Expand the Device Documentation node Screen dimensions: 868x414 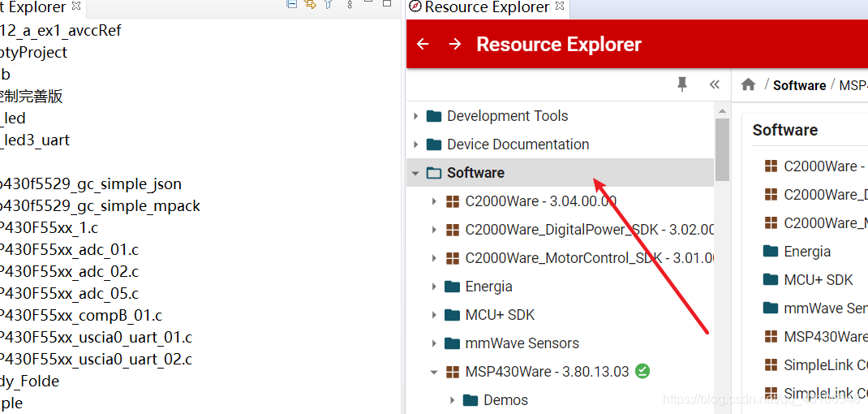415,144
